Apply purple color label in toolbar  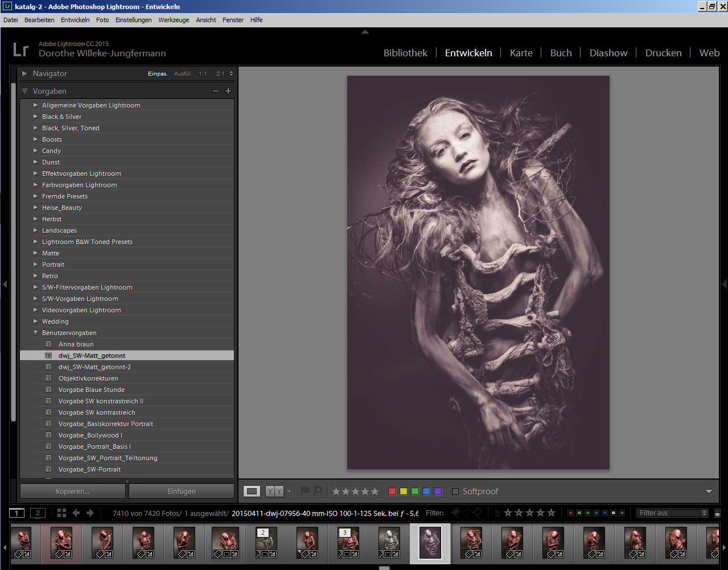click(438, 491)
